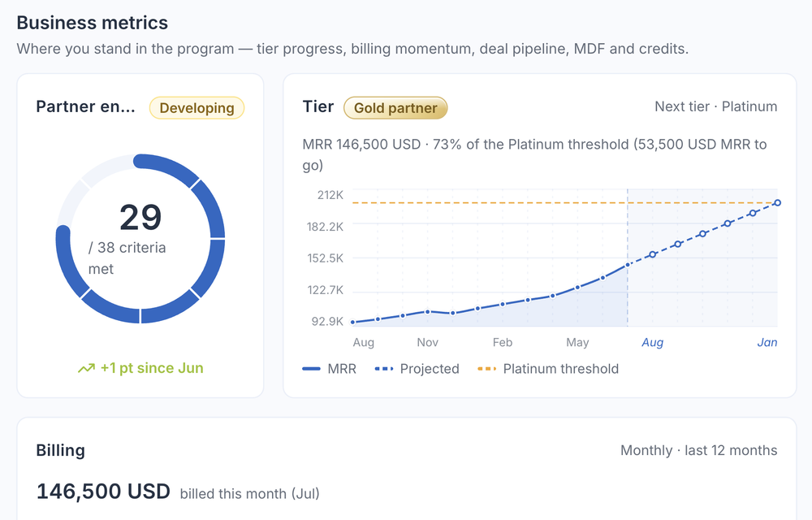Click the blue MRR legend line marker

pyautogui.click(x=311, y=369)
